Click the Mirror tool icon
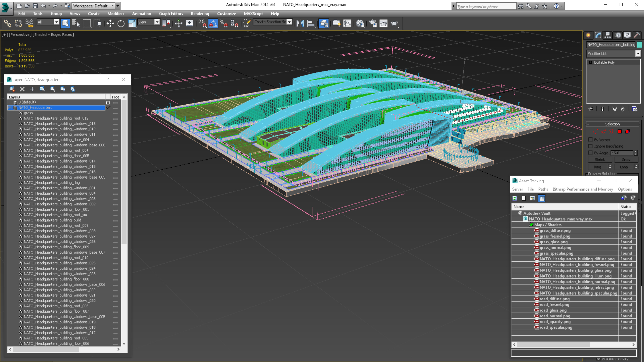The height and width of the screenshot is (362, 644). [300, 23]
